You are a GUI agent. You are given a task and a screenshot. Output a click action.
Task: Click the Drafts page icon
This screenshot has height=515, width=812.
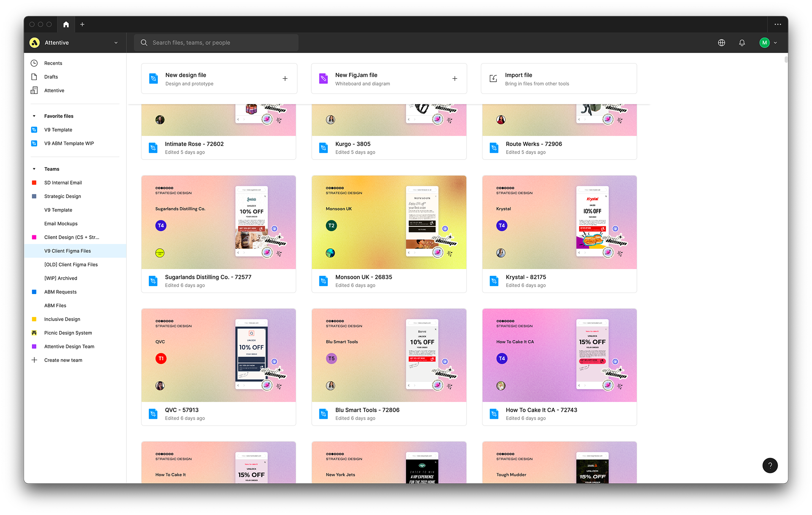click(34, 77)
